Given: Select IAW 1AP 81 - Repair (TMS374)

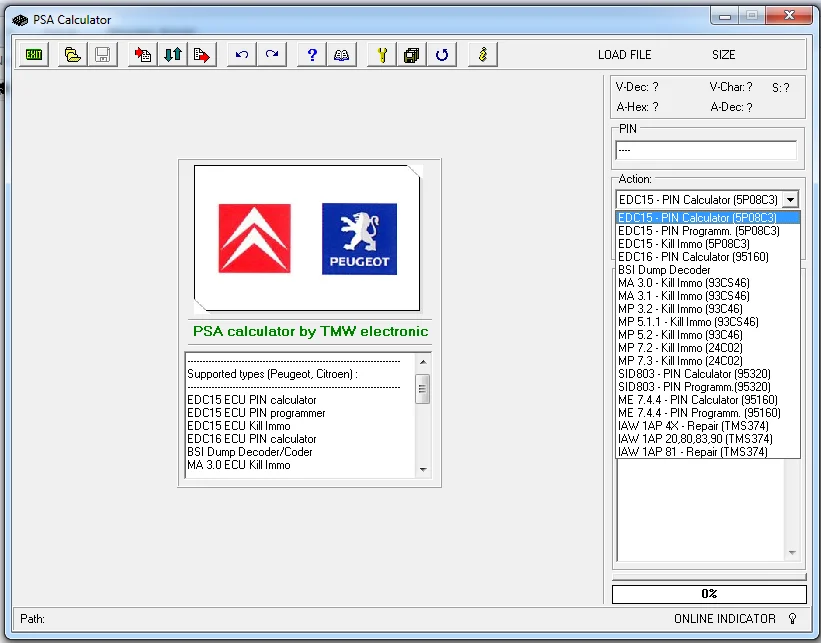Looking at the screenshot, I should (708, 451).
